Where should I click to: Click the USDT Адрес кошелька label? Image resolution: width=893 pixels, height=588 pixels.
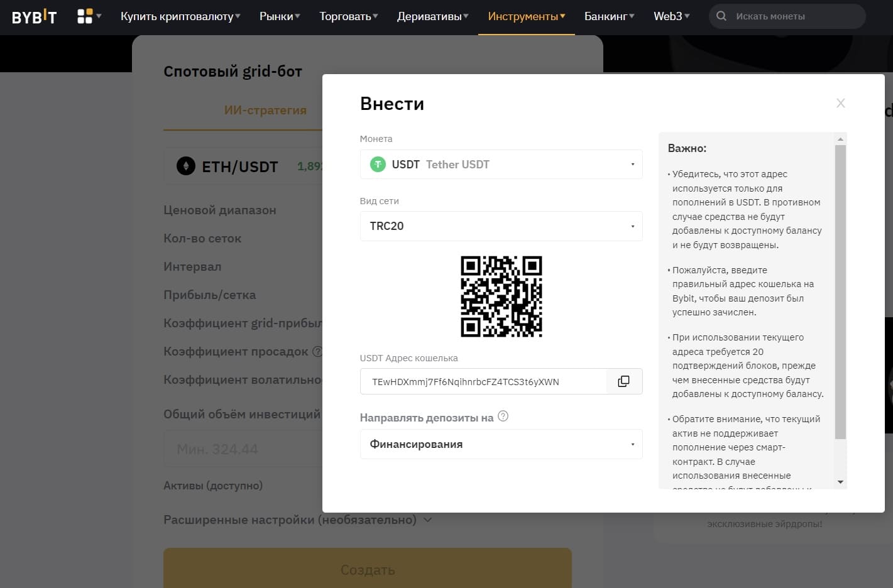(408, 358)
